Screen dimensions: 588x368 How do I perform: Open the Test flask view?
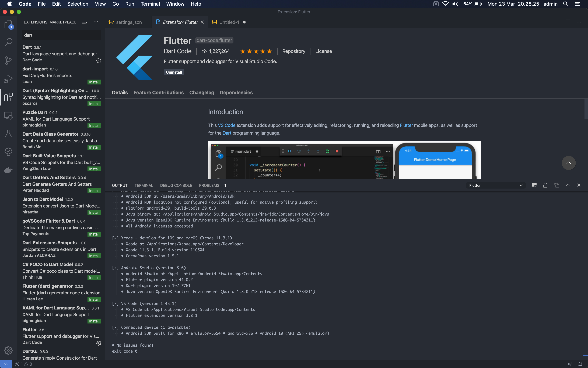[9, 134]
